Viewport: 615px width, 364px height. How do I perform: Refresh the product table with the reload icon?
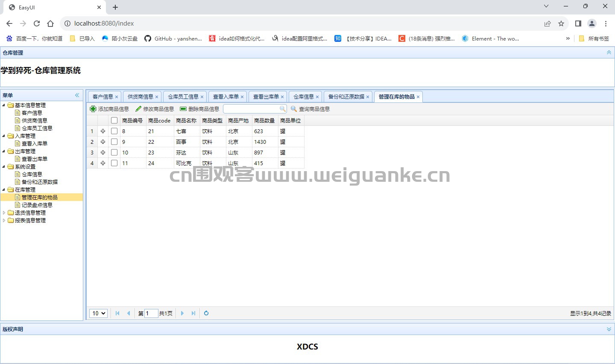206,313
